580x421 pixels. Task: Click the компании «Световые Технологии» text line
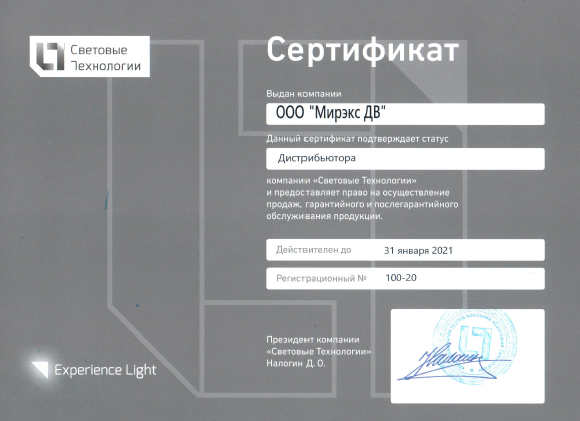point(341,181)
